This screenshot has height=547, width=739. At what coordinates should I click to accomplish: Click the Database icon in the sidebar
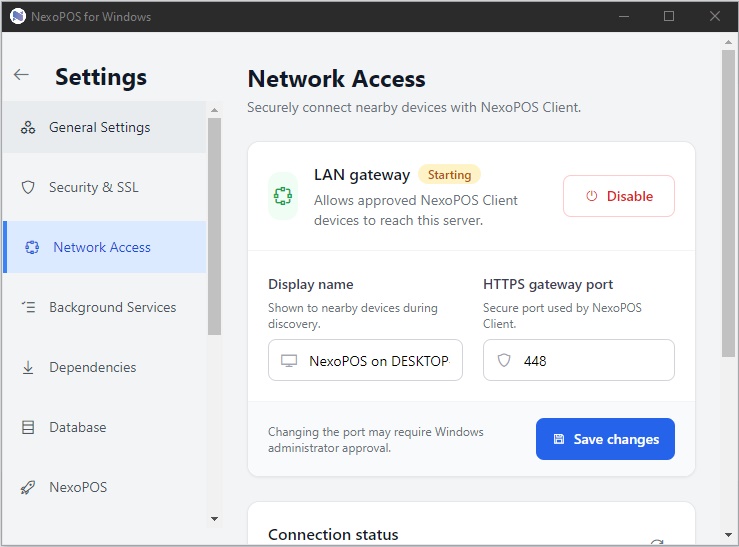click(x=28, y=427)
